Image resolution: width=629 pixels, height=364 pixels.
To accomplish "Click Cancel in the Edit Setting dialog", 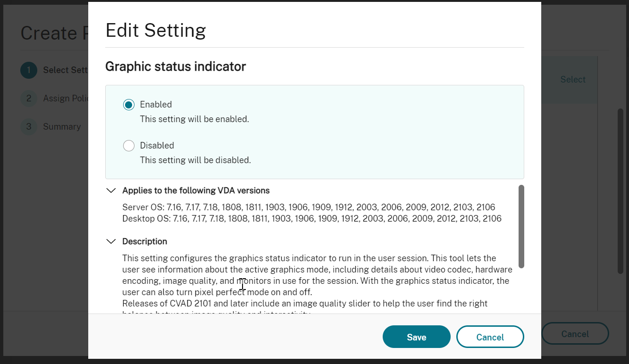I will coord(490,337).
